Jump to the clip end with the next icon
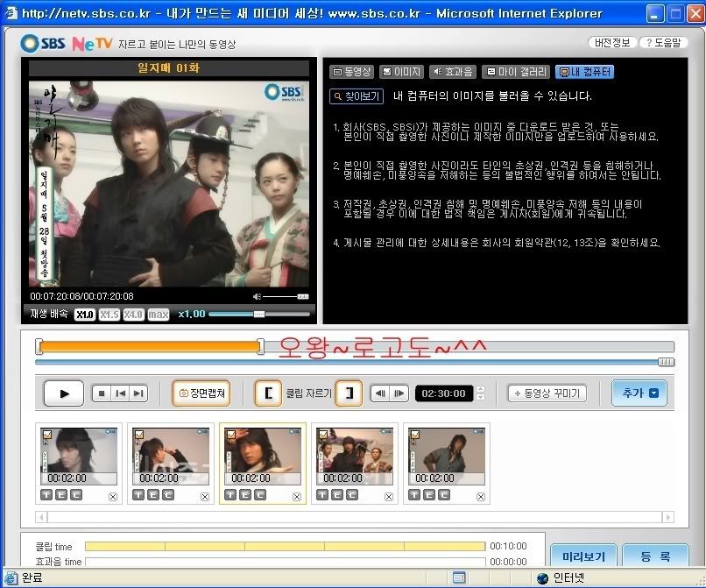706x588 pixels. pos(138,393)
